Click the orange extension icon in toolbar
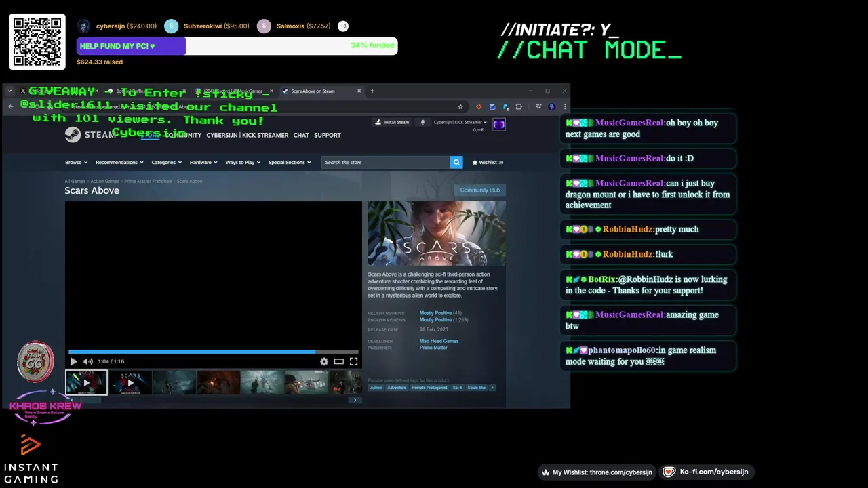The image size is (868, 488). [479, 106]
